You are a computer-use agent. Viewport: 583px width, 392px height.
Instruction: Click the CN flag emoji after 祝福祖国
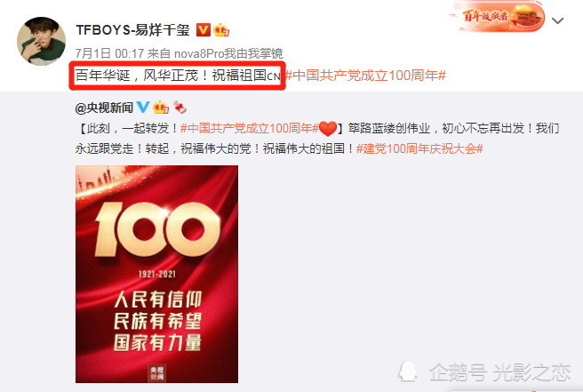tap(274, 76)
